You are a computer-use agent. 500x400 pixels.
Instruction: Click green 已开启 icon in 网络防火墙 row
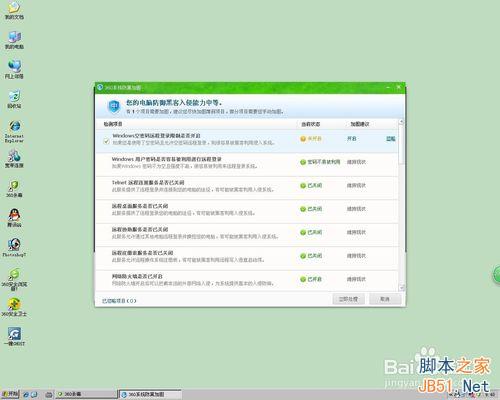click(x=303, y=279)
